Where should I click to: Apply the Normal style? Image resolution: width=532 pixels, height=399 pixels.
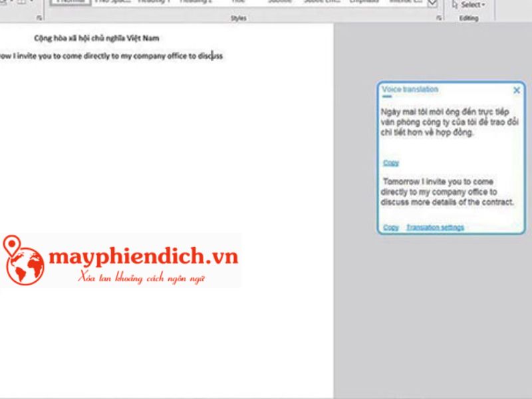pyautogui.click(x=70, y=2)
